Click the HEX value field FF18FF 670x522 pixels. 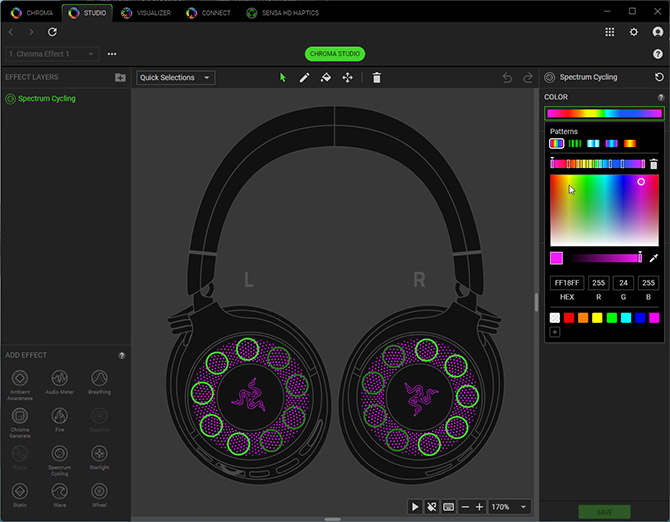(x=567, y=283)
